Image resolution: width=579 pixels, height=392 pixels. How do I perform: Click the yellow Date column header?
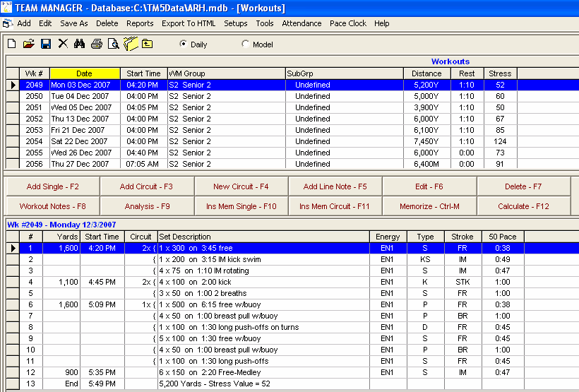84,73
